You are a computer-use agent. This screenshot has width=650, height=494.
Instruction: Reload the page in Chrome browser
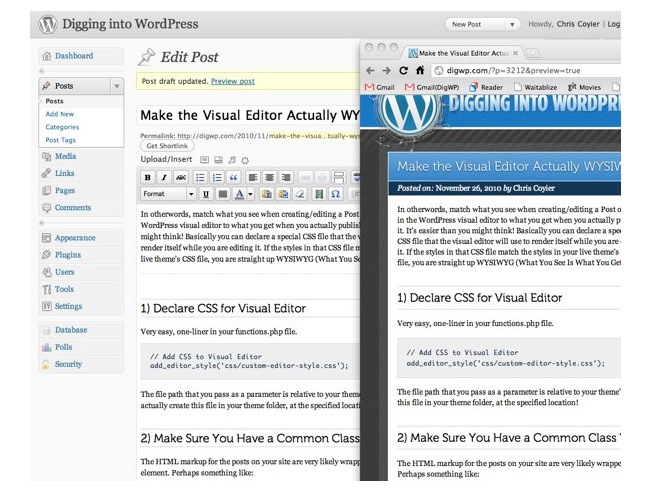click(405, 70)
